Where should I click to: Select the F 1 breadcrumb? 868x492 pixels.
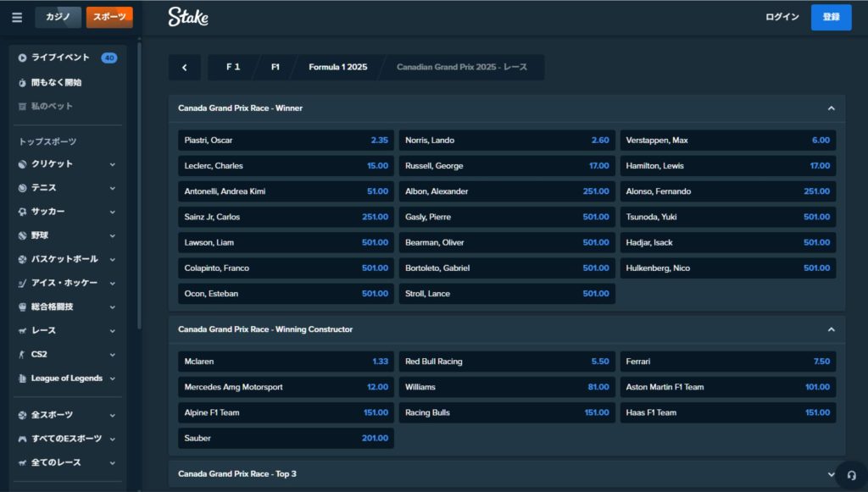coord(233,68)
